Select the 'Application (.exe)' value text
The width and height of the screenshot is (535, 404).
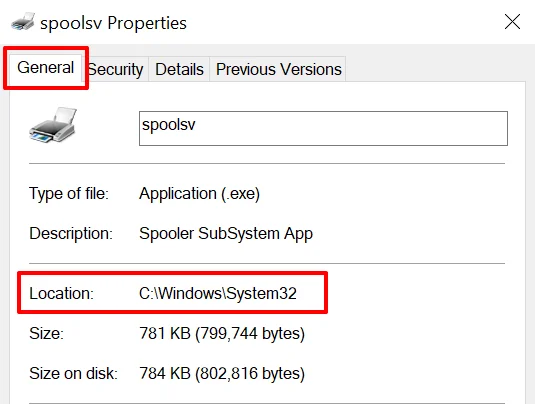pos(199,194)
